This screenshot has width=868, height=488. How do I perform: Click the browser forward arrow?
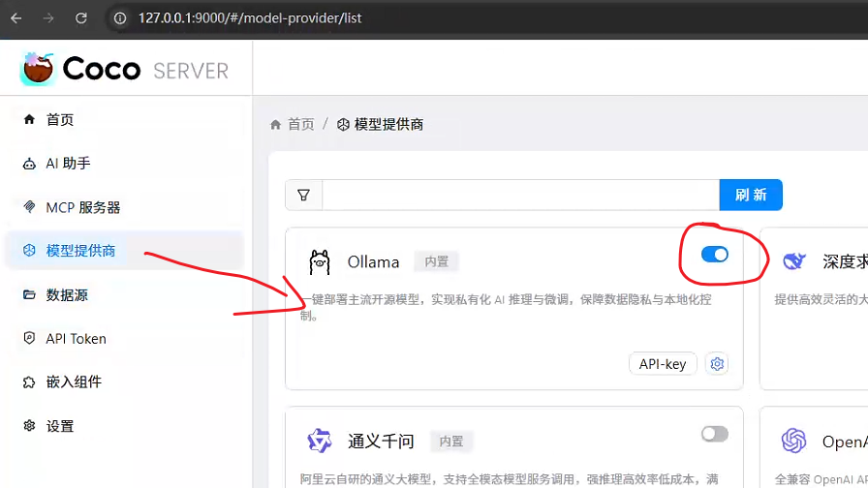48,18
